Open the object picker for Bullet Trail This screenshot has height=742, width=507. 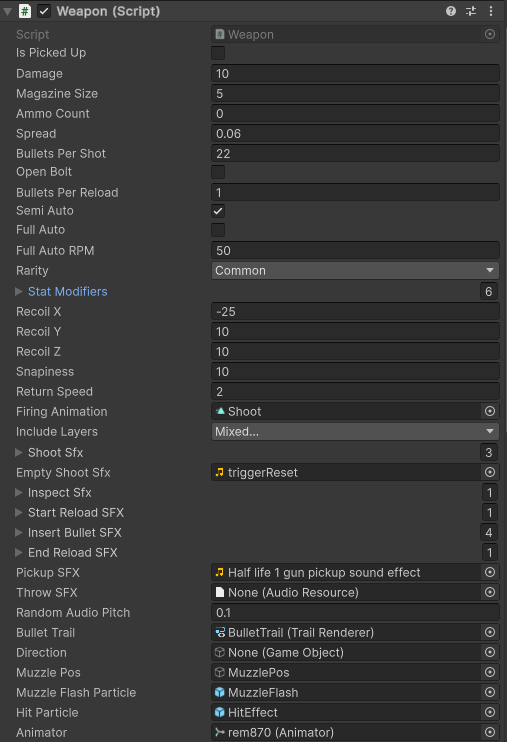tap(490, 632)
